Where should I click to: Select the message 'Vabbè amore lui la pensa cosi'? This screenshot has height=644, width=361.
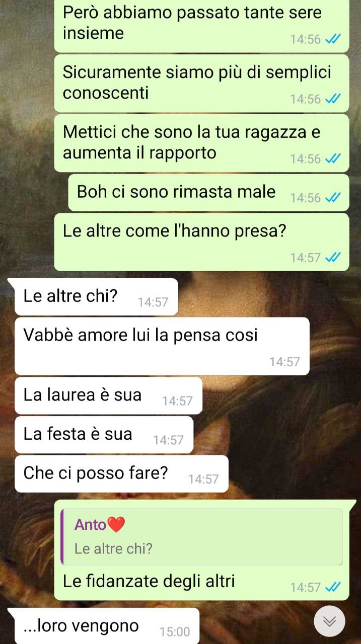pos(162,346)
